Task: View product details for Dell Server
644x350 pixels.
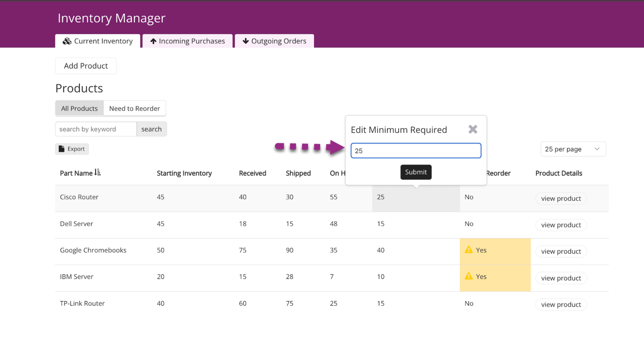Action: click(561, 225)
